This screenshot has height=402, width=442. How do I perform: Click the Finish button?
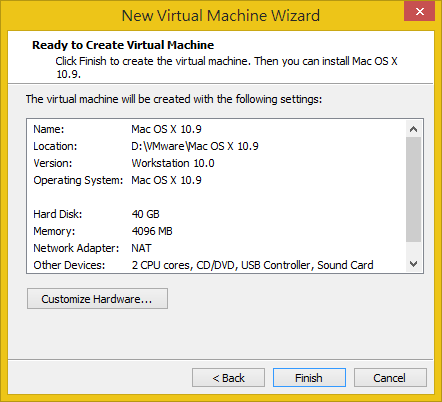[309, 378]
